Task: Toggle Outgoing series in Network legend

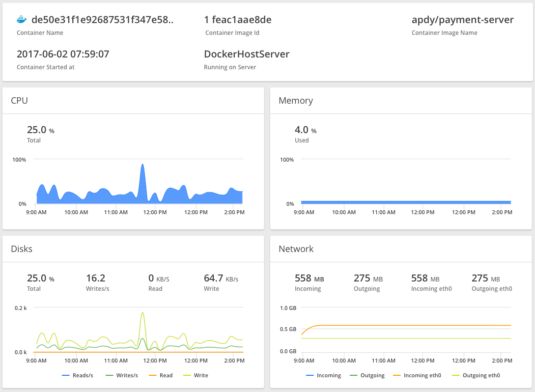Action: tap(367, 375)
